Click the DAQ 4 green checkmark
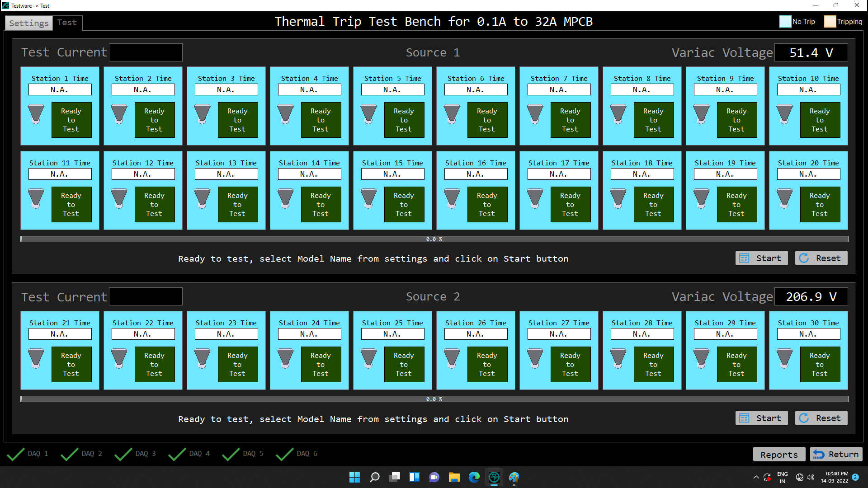This screenshot has height=488, width=868. point(177,454)
